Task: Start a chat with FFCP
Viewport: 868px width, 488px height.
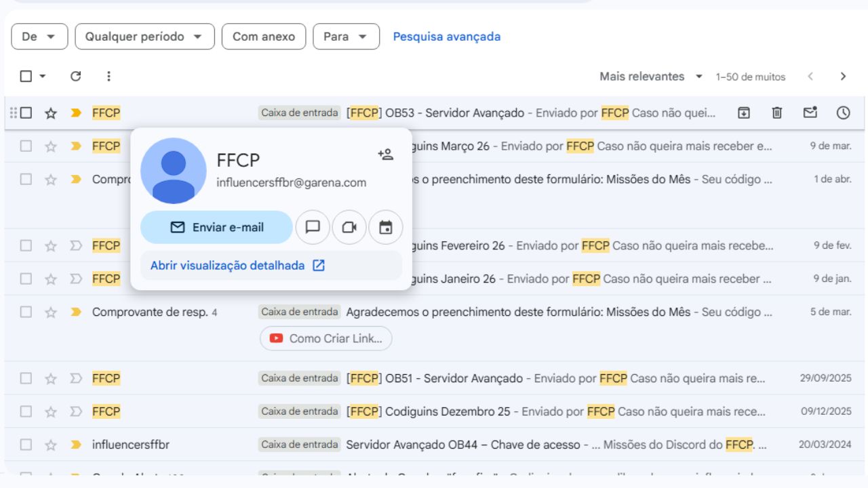Action: (313, 227)
